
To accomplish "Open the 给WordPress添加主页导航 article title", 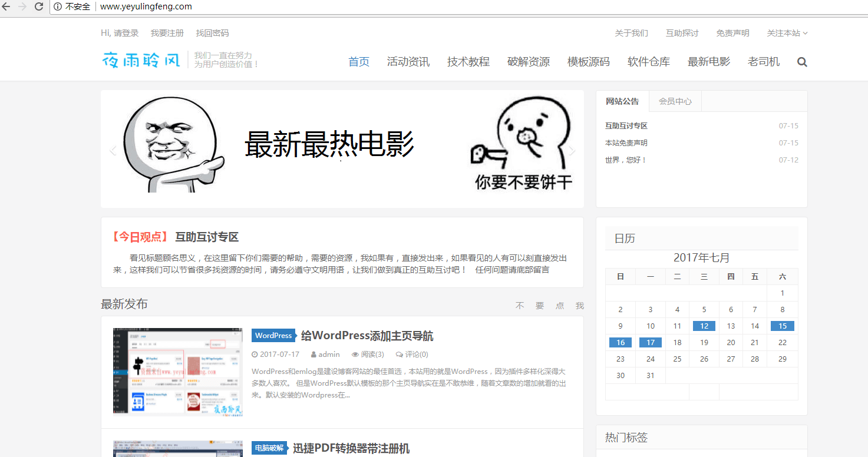I will click(367, 336).
